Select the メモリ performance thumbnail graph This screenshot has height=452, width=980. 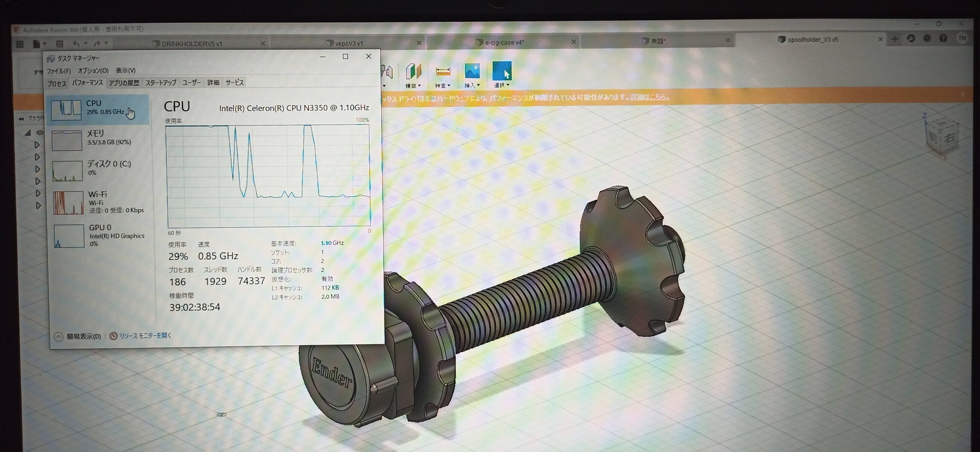pyautogui.click(x=67, y=140)
